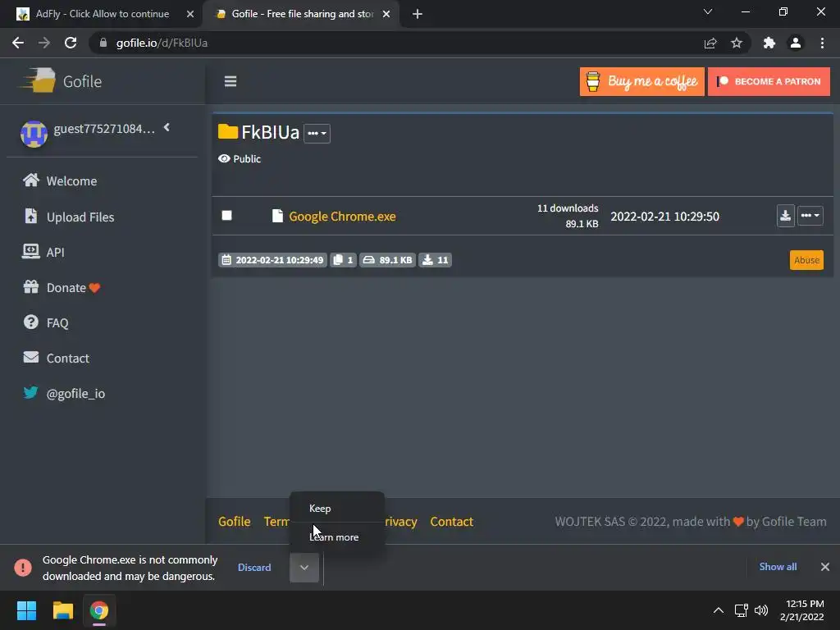Close the downloads bar
Image resolution: width=840 pixels, height=630 pixels.
pos(825,567)
